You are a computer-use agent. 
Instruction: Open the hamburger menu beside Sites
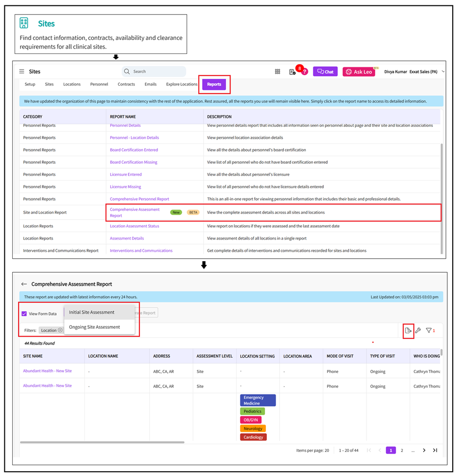click(x=22, y=71)
